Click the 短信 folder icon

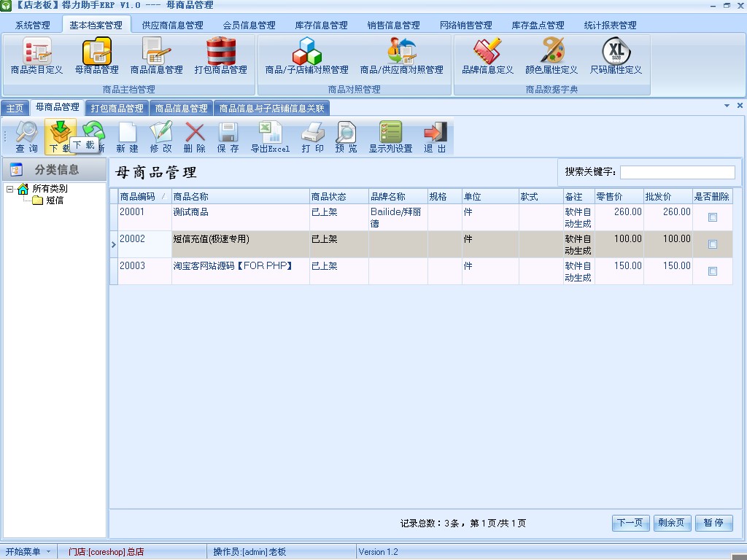point(38,201)
